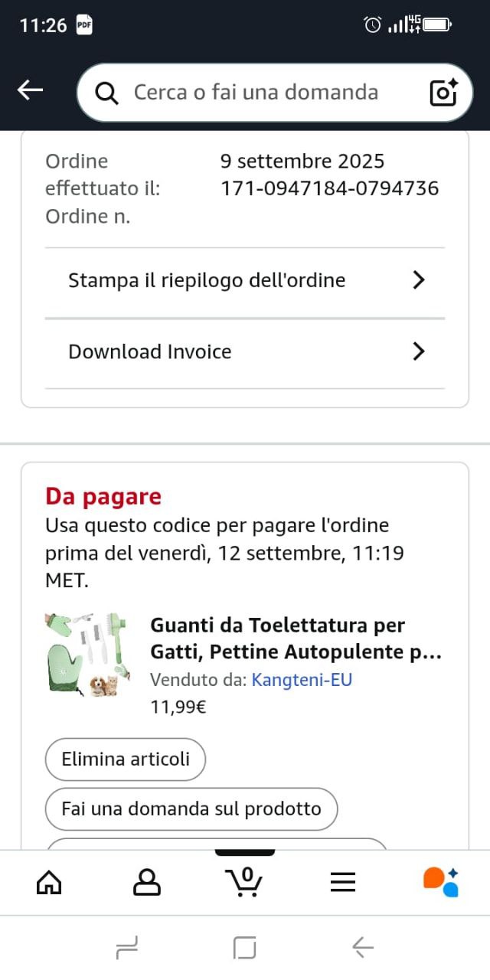Go to the Home tab
The height and width of the screenshot is (980, 490).
coord(49,882)
